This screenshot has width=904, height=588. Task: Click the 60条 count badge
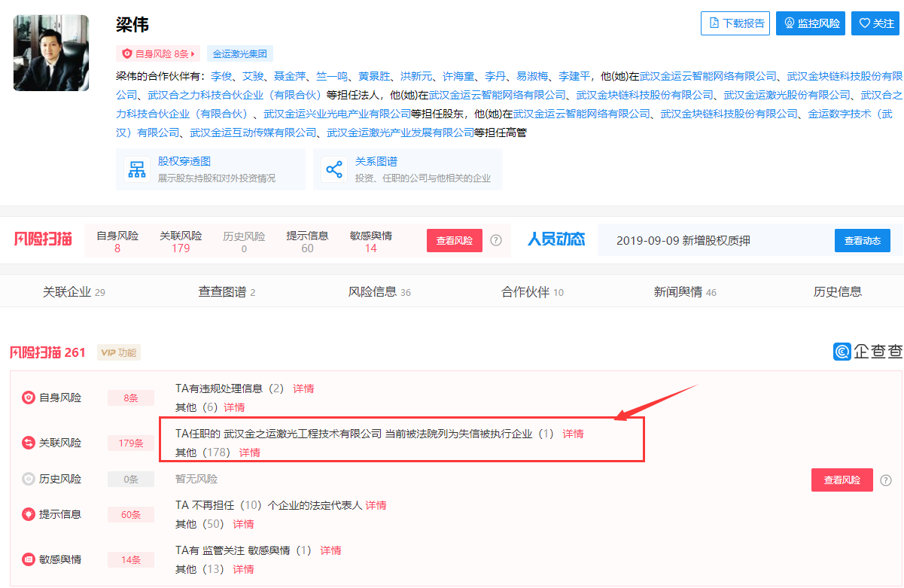(131, 515)
